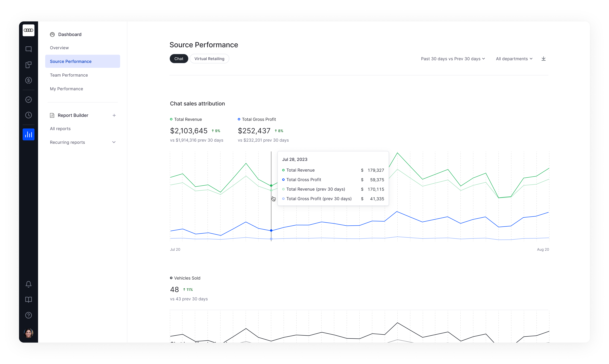Click the Audi logo in the sidebar
Viewport: 609px width, 364px height.
point(28,30)
